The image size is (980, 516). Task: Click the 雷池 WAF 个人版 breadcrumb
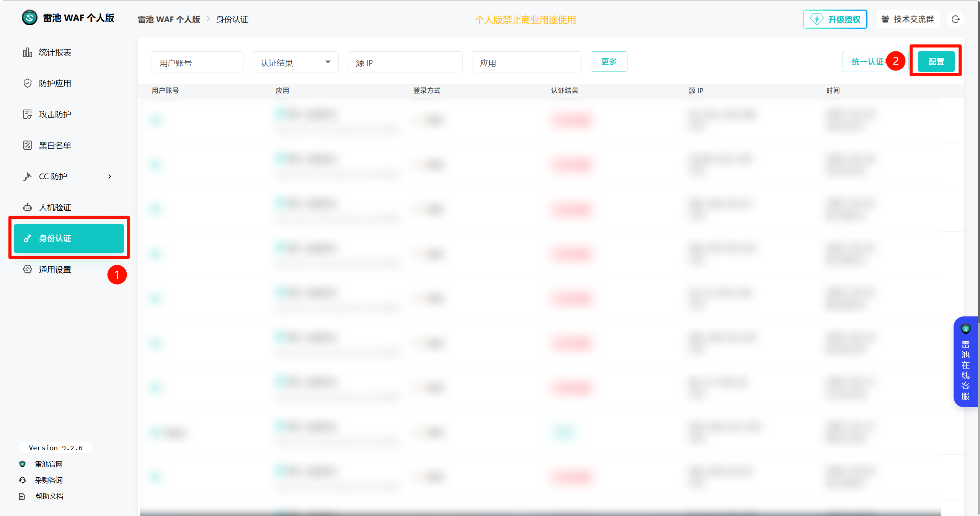(169, 20)
